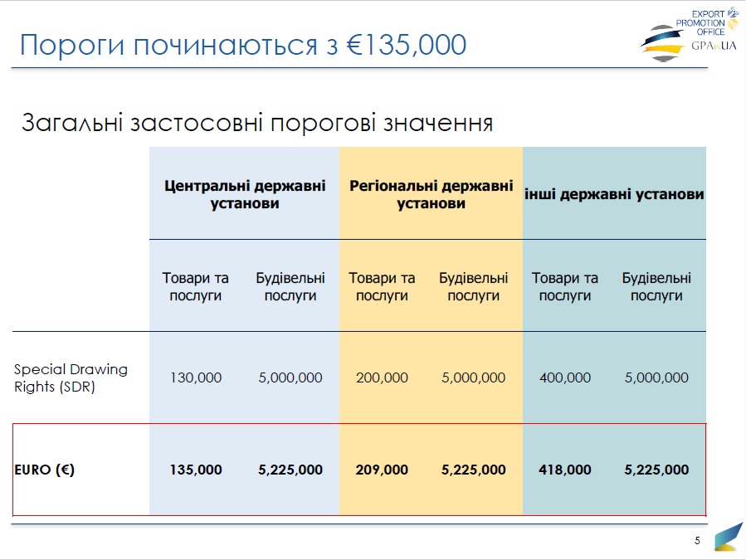Click the slide page number 5
This screenshot has height=560, width=746.
(x=697, y=542)
